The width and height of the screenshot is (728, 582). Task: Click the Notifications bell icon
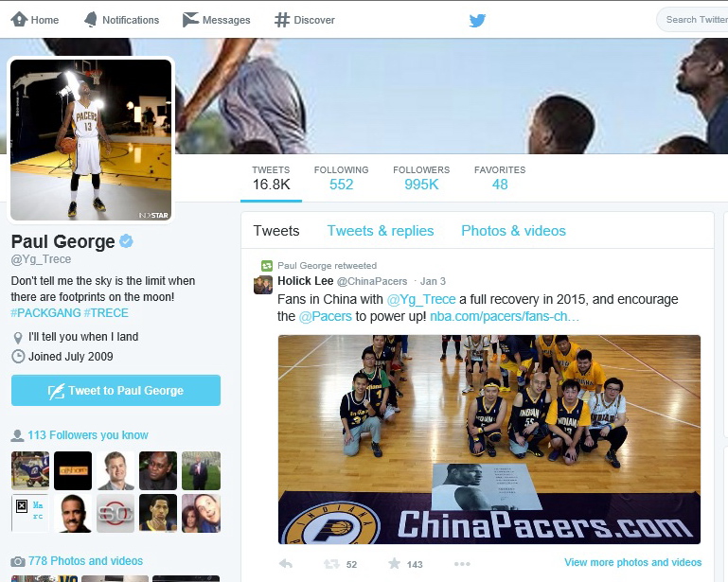coord(91,20)
